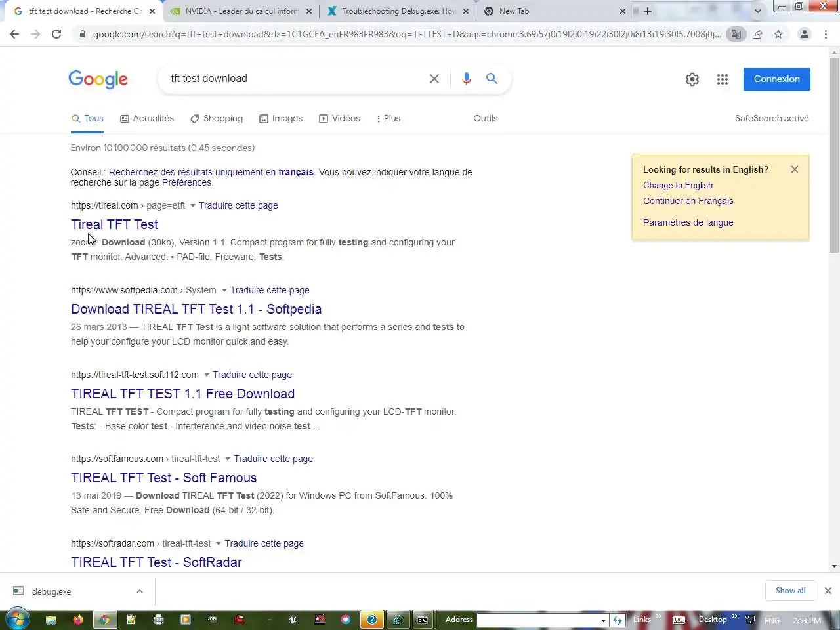This screenshot has height=630, width=840.
Task: Submit search with the magnifier icon
Action: 492,79
